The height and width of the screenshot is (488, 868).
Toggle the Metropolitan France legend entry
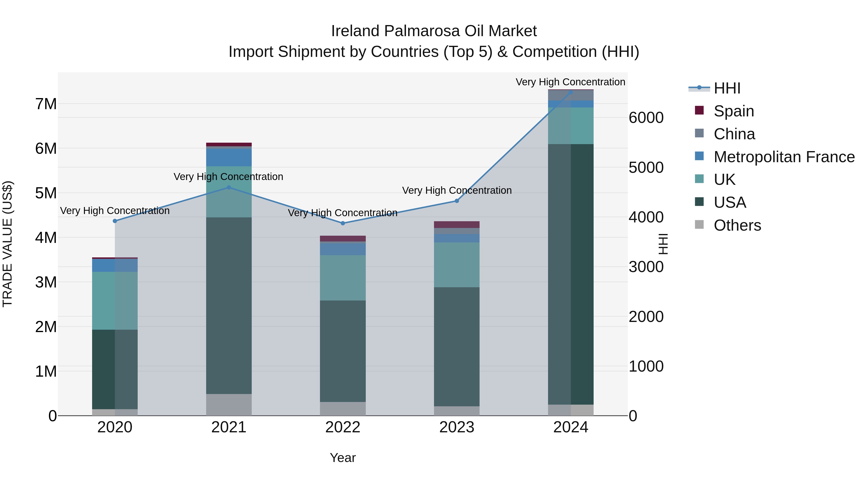tap(775, 157)
